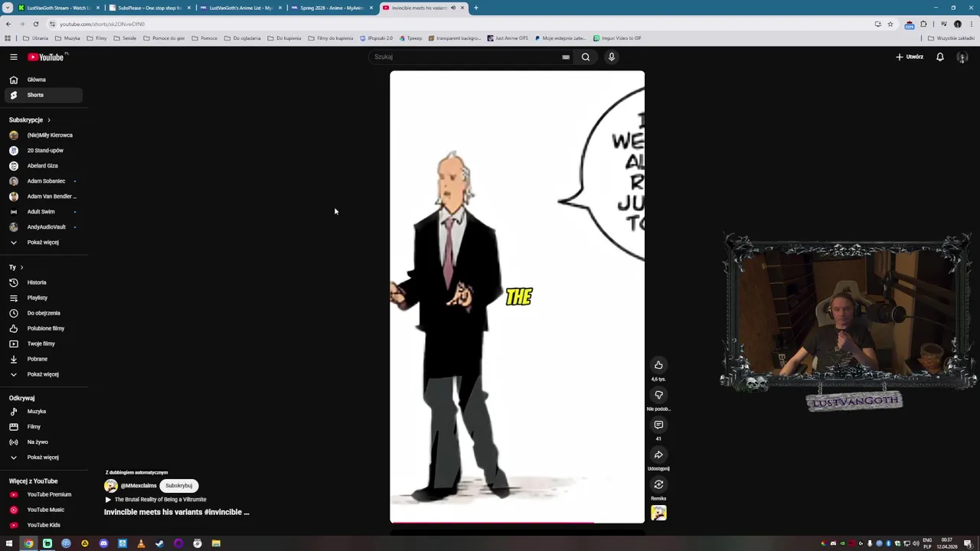Open Główna in the sidebar
Screen dimensions: 980x551
44,80
